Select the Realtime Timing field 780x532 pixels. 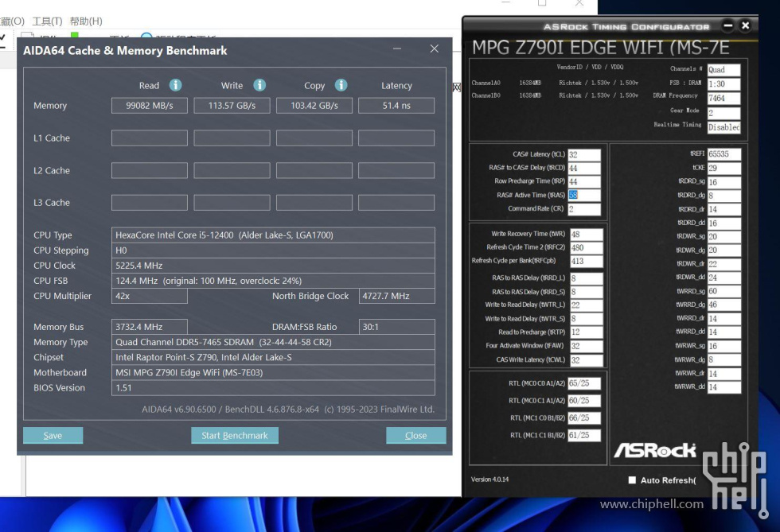pyautogui.click(x=724, y=127)
